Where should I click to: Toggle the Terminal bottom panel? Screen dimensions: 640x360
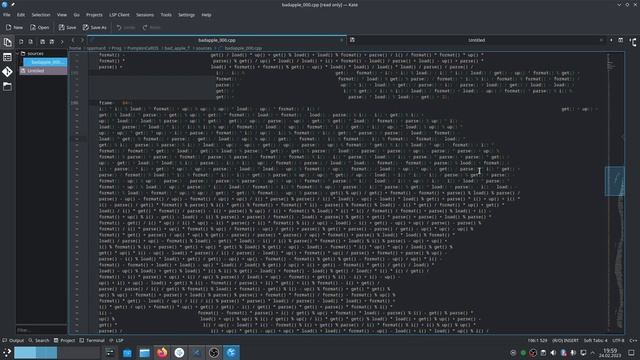[x=92, y=340]
